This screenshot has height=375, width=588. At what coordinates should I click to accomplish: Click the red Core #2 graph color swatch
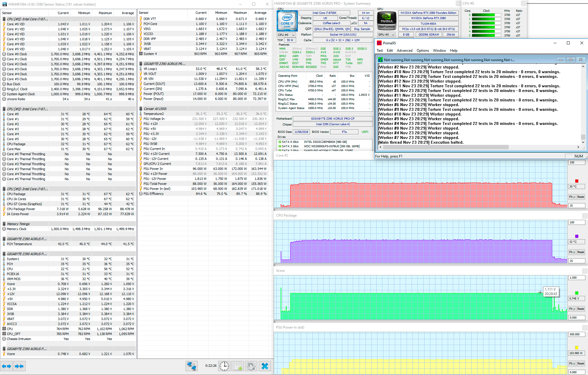coord(577,181)
